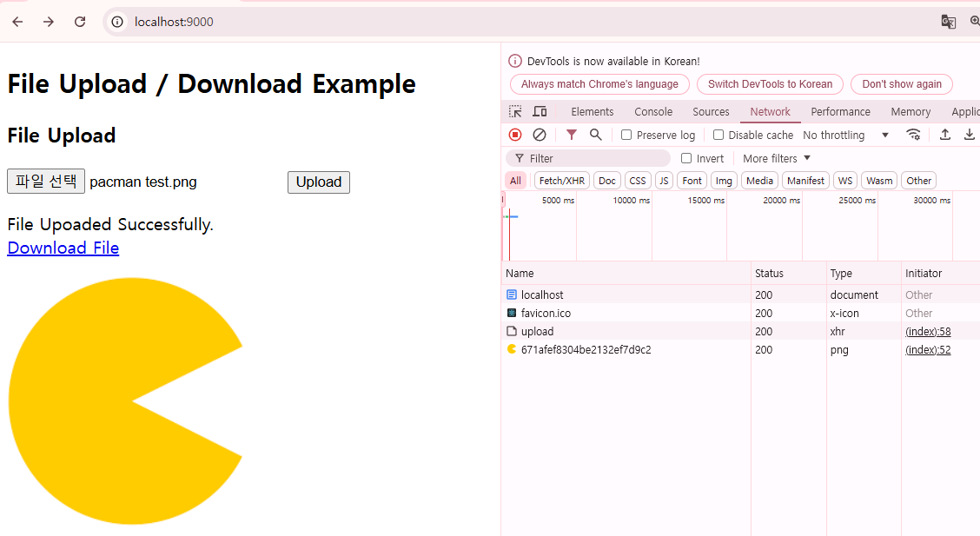980x536 pixels.
Task: Select the 671afef8304be2132ef7d9c2 request name
Action: tap(586, 349)
